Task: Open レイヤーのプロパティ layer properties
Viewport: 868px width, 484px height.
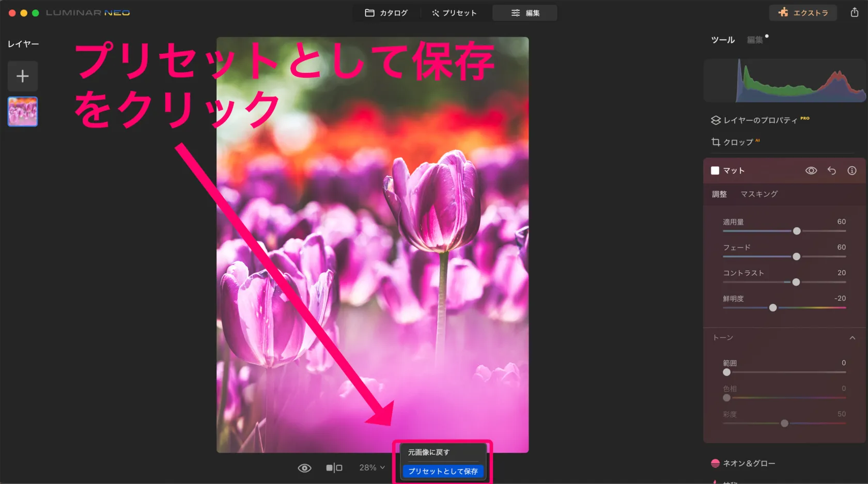Action: (760, 120)
